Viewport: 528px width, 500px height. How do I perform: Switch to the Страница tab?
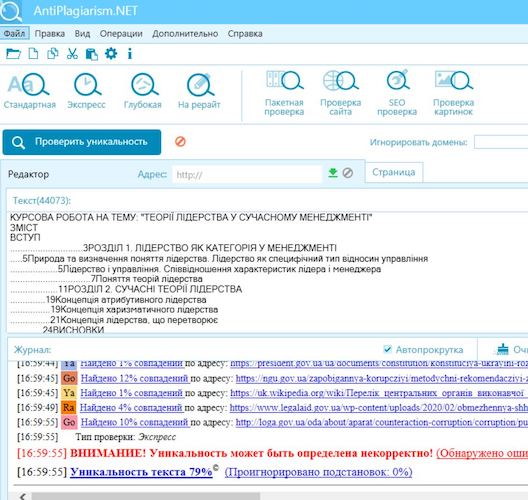tap(394, 172)
